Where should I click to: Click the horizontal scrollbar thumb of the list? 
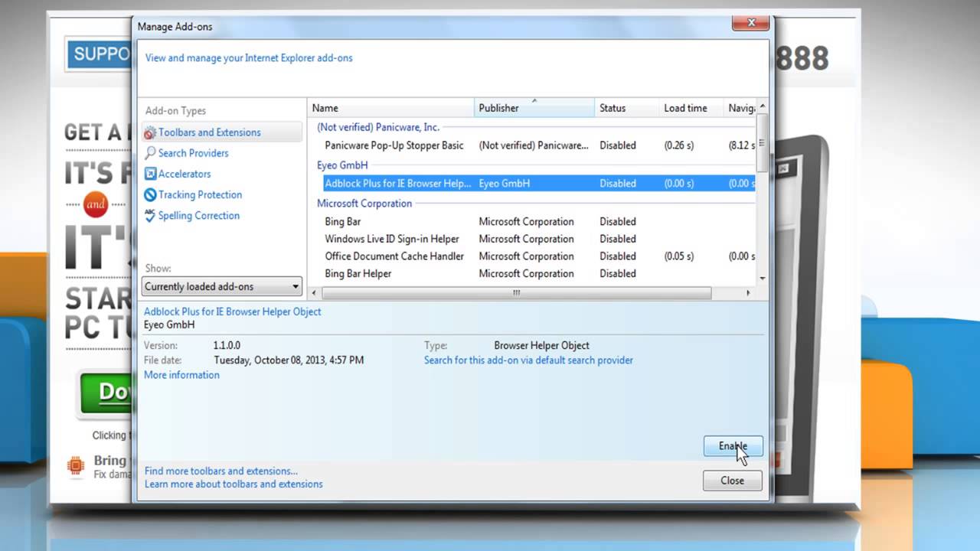517,293
